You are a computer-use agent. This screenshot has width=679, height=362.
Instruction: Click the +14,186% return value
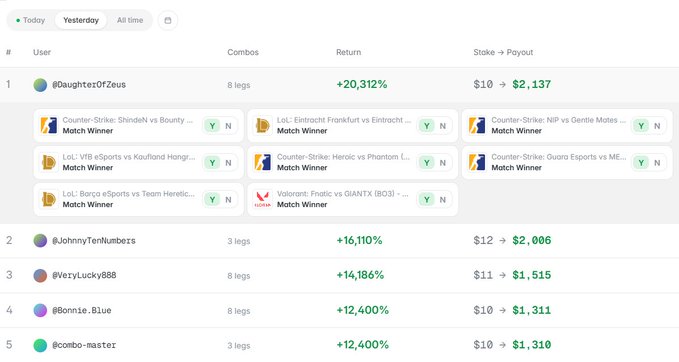(360, 275)
